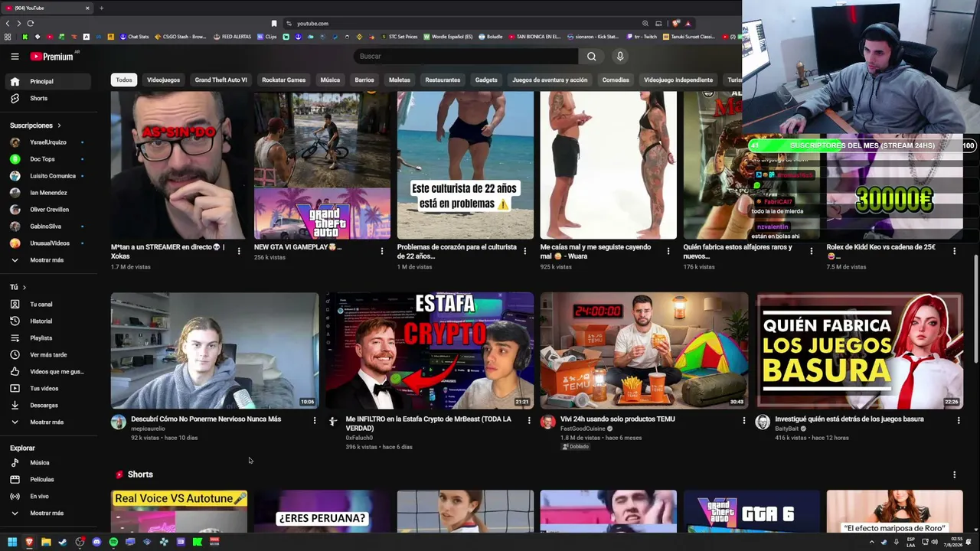This screenshot has height=551, width=980.
Task: Select the Rockstar Games filter chip
Action: pos(283,80)
